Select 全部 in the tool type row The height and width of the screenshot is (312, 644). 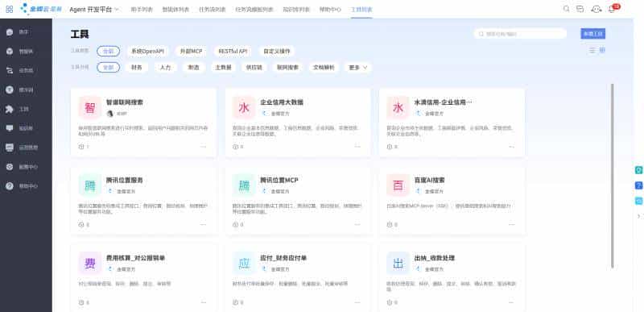click(x=109, y=52)
